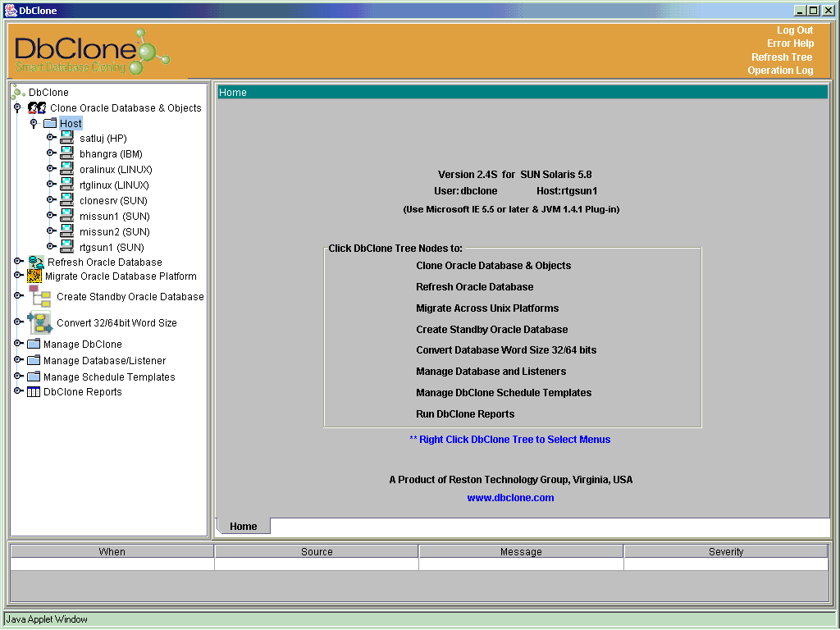Click the Manage DbClone folder icon

[34, 344]
